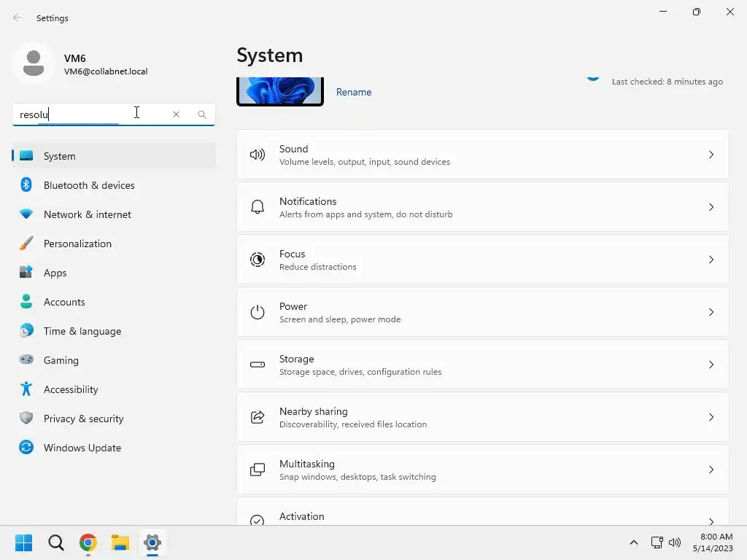Open the volume tray icon
The height and width of the screenshot is (560, 747).
675,542
